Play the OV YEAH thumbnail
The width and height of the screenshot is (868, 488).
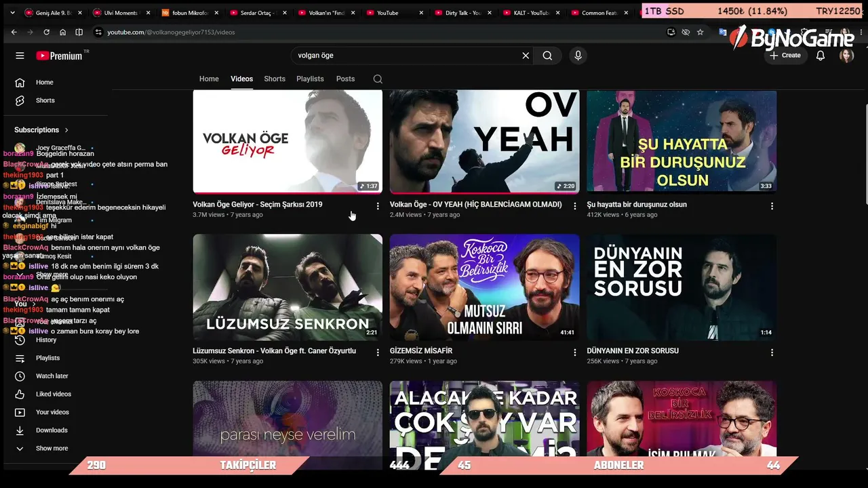coord(485,142)
